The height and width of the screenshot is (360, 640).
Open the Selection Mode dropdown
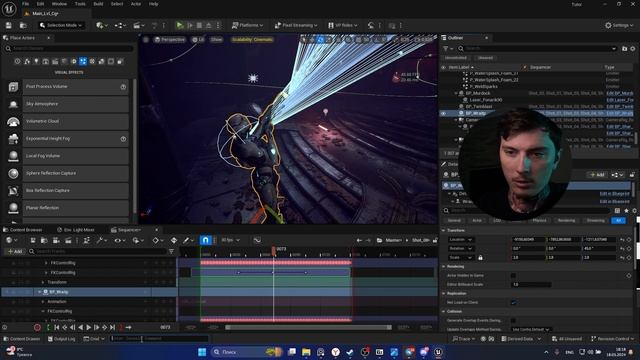tap(60, 25)
